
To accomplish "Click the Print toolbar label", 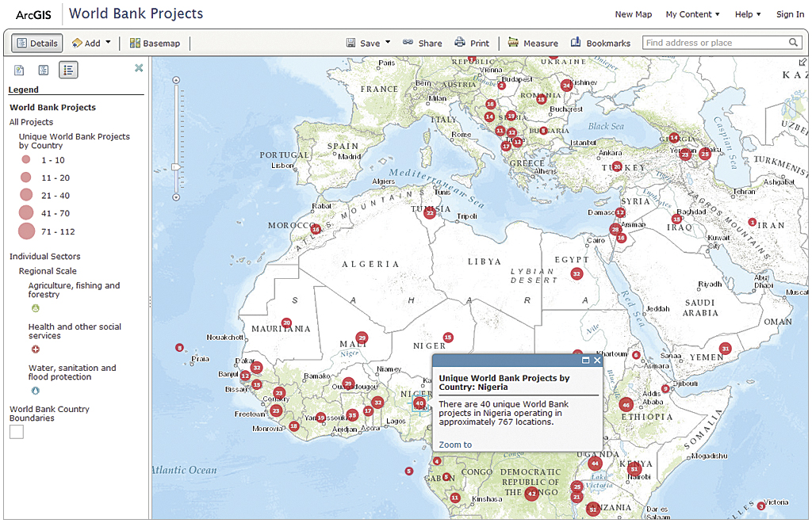I will coord(480,44).
